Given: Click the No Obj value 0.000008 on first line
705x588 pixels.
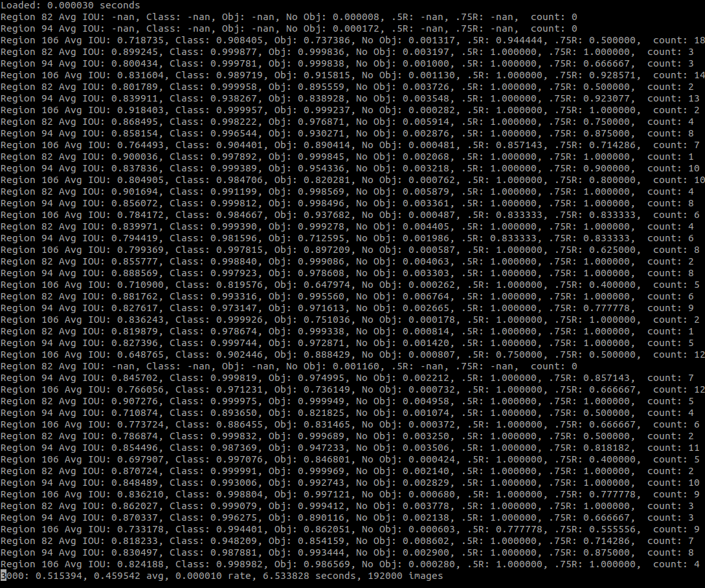Looking at the screenshot, I should [355, 17].
